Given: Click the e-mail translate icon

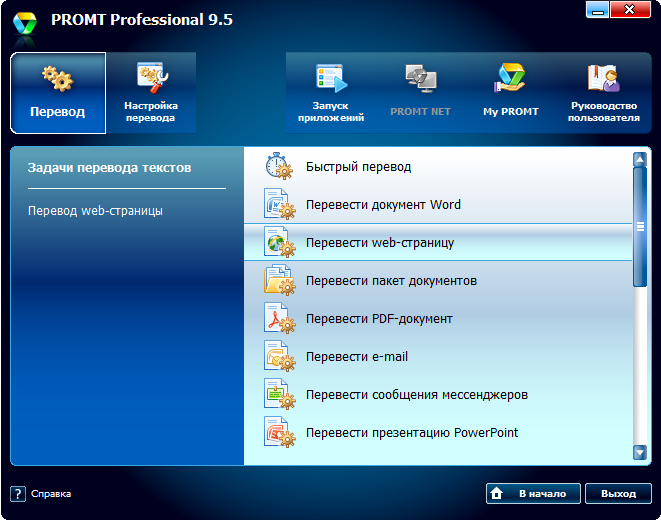Looking at the screenshot, I should pyautogui.click(x=279, y=356).
